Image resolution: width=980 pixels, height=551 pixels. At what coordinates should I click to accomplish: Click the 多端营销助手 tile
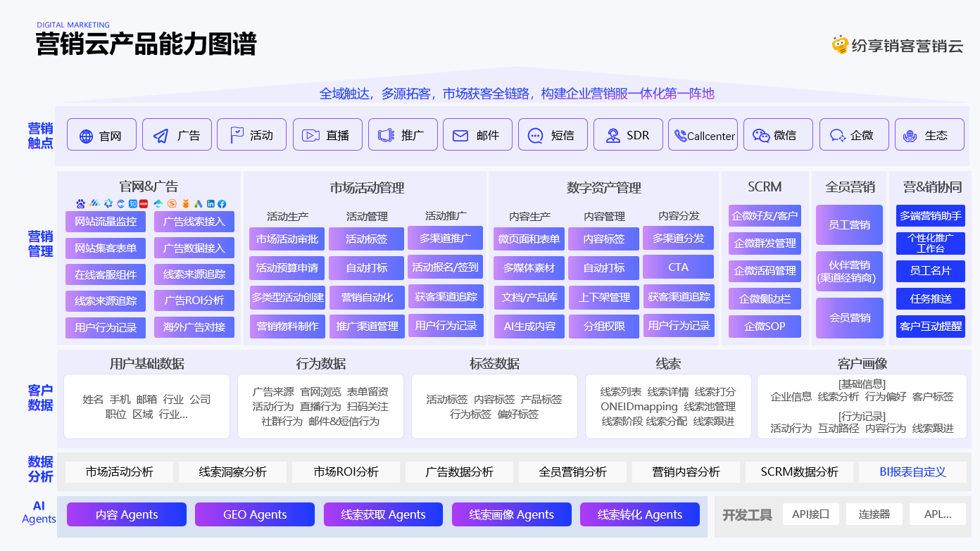[931, 215]
